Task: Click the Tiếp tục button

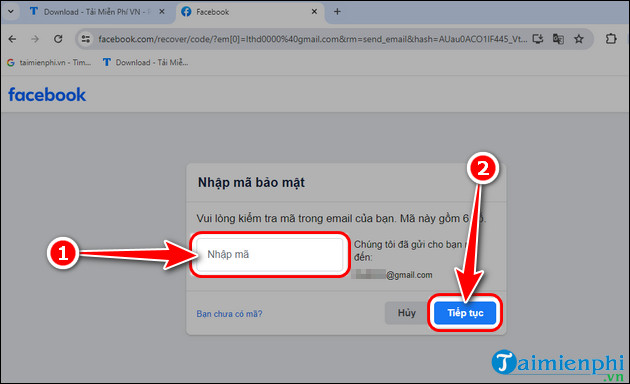Action: pos(465,313)
